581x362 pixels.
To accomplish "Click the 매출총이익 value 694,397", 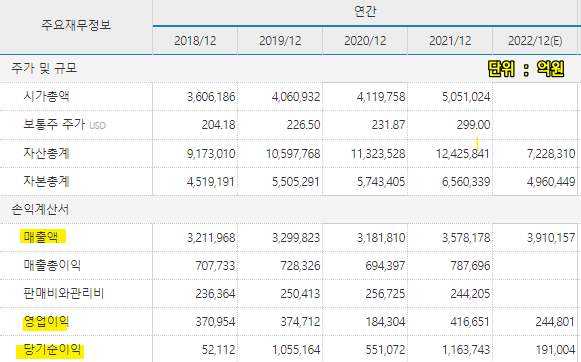I will [x=385, y=266].
